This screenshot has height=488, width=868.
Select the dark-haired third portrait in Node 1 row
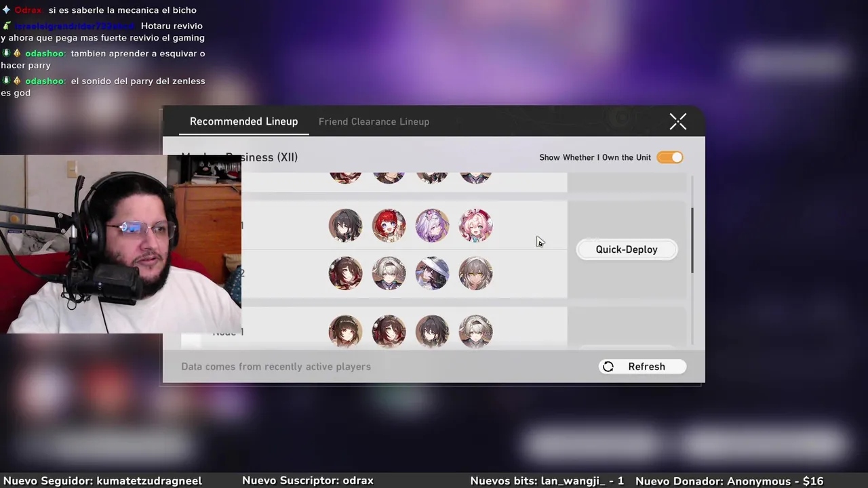tap(432, 331)
